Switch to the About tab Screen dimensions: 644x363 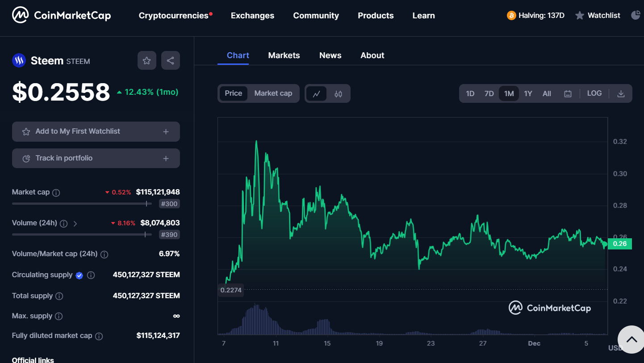coord(372,55)
